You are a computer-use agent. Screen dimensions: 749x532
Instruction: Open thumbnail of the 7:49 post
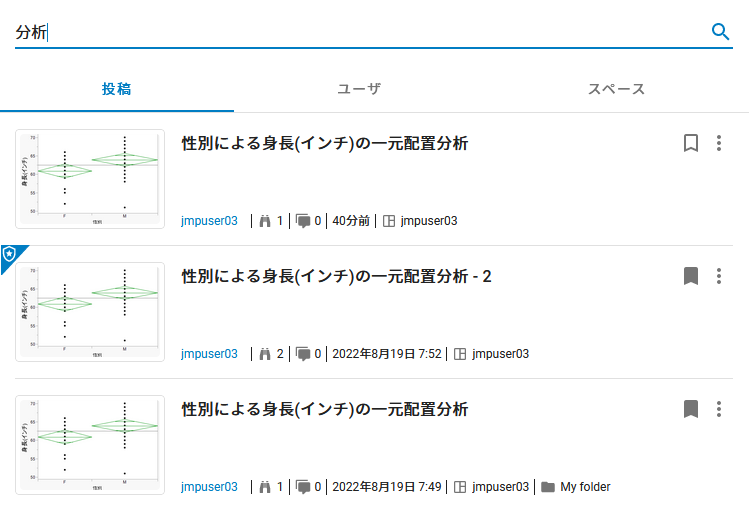[90, 445]
